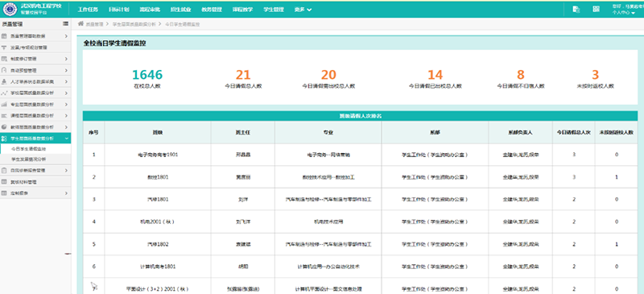
Task: Collapse the 学生层面质量数据分析 section
Action: point(35,139)
